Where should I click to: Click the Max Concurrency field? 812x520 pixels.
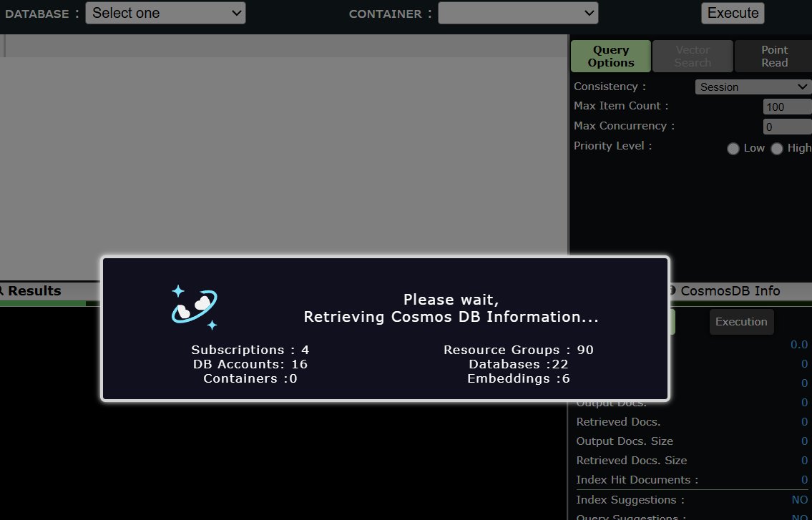coord(787,127)
